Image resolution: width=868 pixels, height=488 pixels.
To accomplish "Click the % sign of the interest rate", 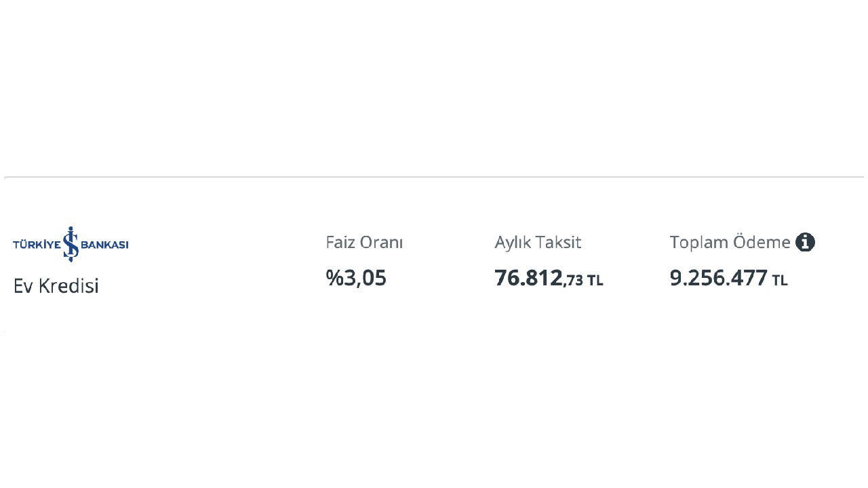I will (335, 278).
